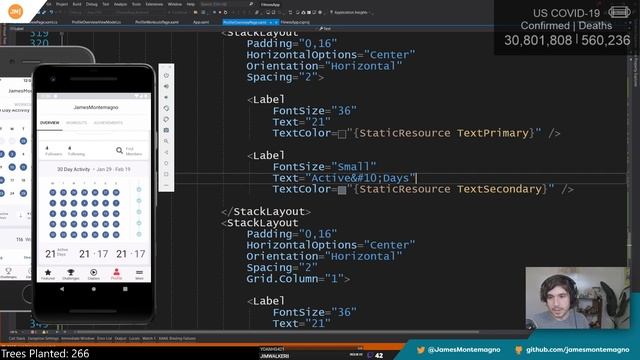Click the @JamesMontemagno Twitter handle

[464, 350]
